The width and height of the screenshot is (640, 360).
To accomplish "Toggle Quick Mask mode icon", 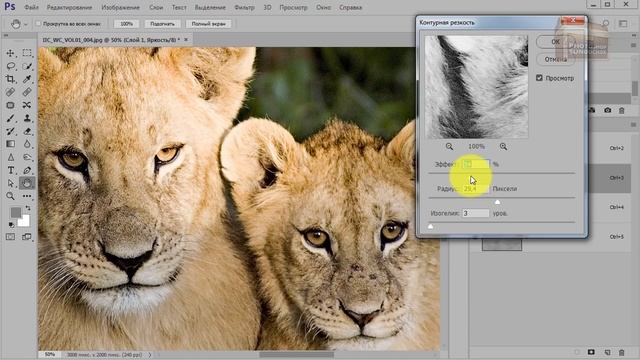I will point(11,237).
